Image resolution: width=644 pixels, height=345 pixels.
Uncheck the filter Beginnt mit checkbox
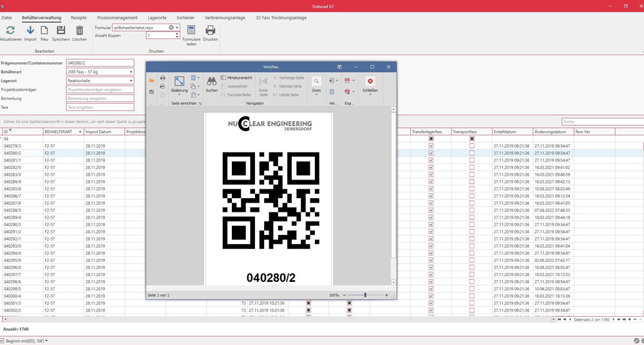pos(2,340)
